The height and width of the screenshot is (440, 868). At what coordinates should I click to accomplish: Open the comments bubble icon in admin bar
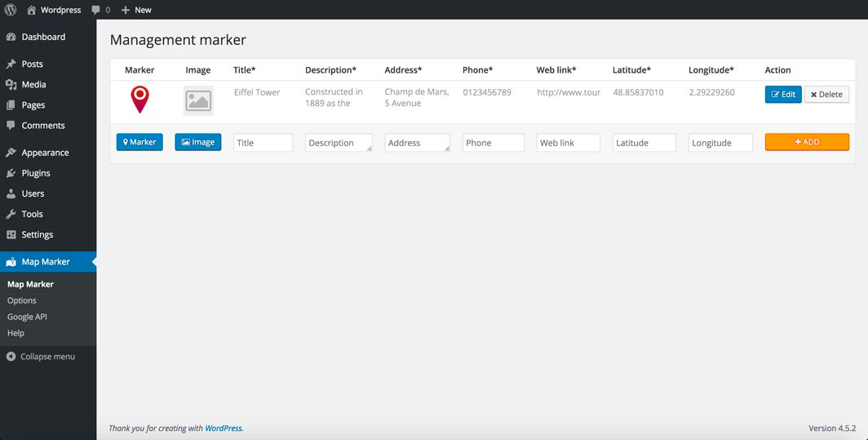(95, 10)
